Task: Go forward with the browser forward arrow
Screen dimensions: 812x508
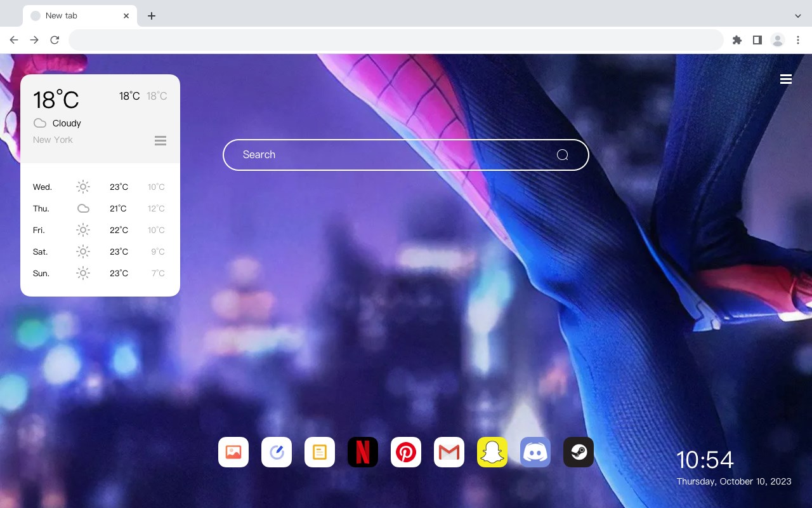Action: click(34, 40)
